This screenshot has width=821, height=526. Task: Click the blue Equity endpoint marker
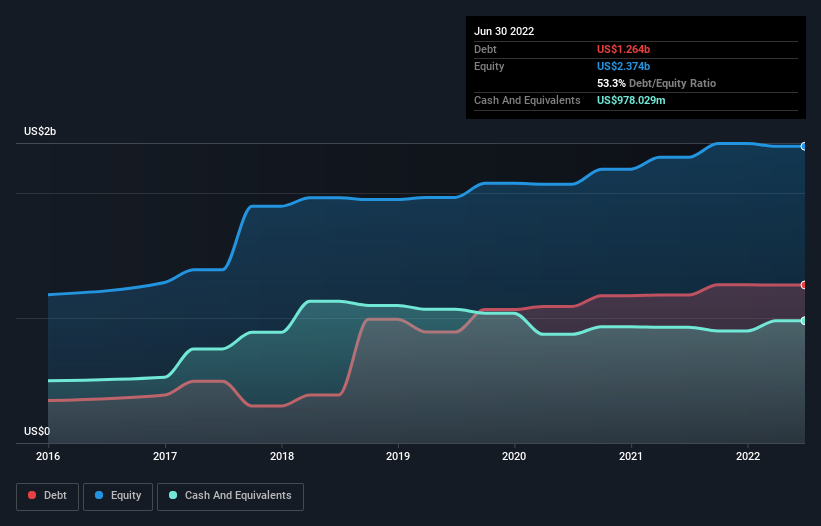[x=804, y=147]
